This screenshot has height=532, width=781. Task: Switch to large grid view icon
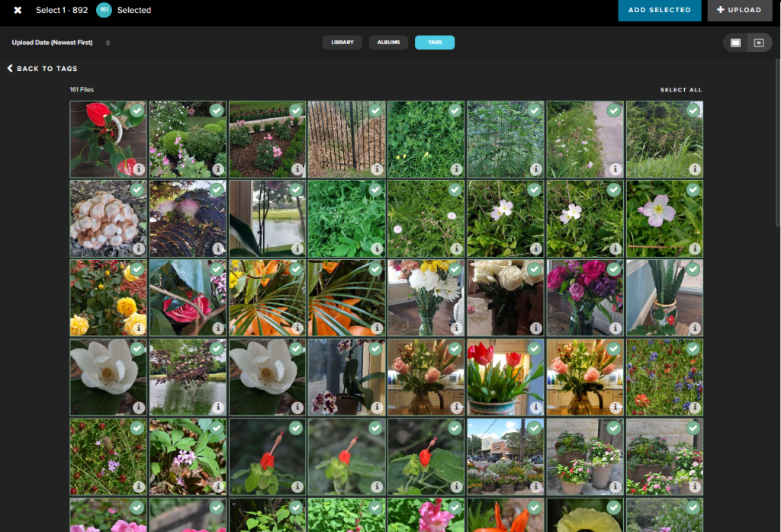(x=735, y=43)
